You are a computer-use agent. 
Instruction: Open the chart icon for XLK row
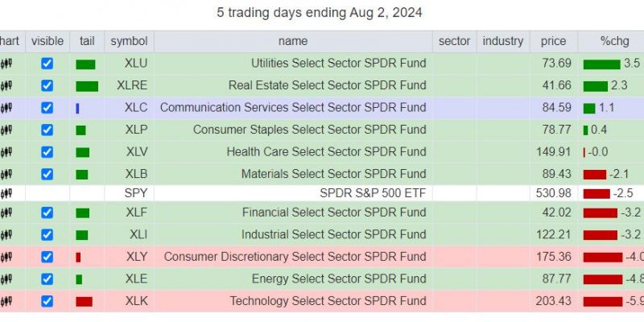click(6, 301)
